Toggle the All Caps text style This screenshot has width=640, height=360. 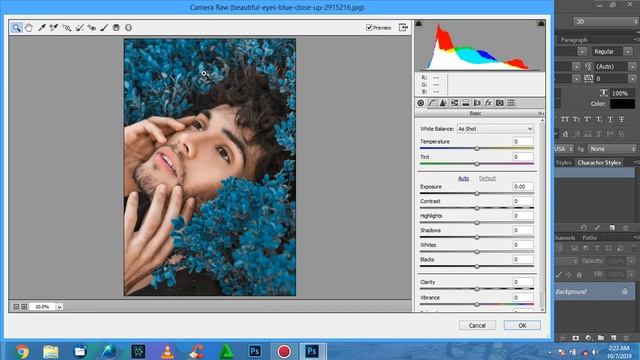[x=565, y=119]
